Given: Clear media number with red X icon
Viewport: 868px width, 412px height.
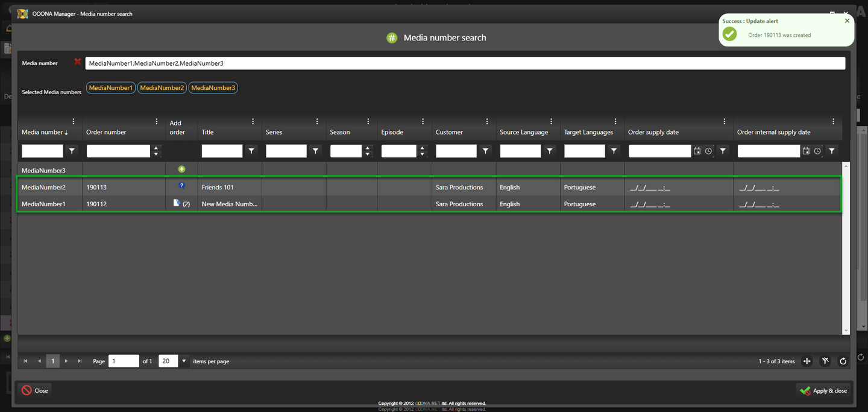Looking at the screenshot, I should click(77, 62).
